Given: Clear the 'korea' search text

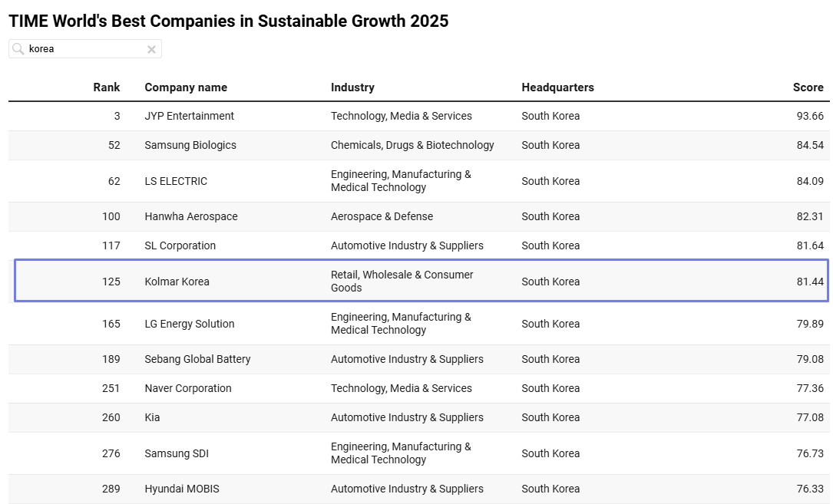Looking at the screenshot, I should (x=151, y=49).
